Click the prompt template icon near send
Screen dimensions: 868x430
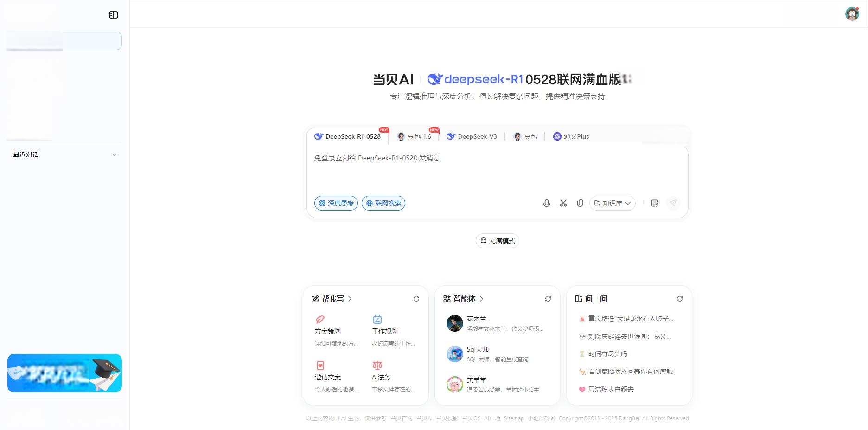click(x=655, y=203)
